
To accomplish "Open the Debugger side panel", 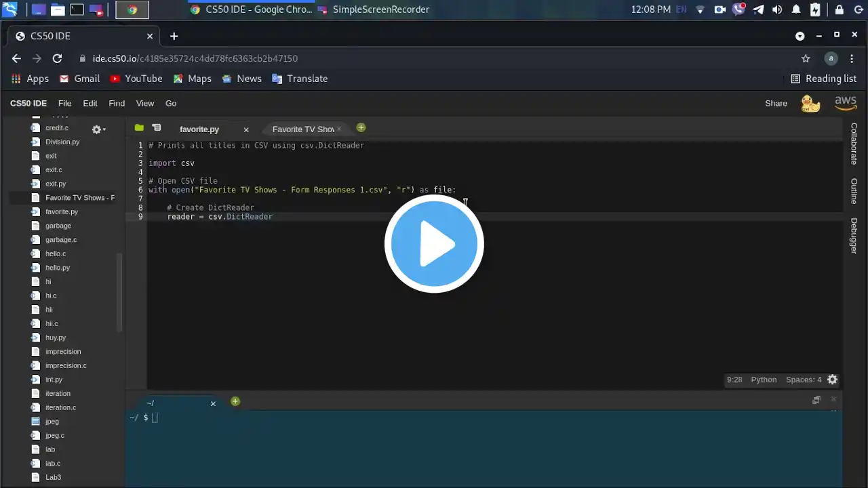I will 854,236.
